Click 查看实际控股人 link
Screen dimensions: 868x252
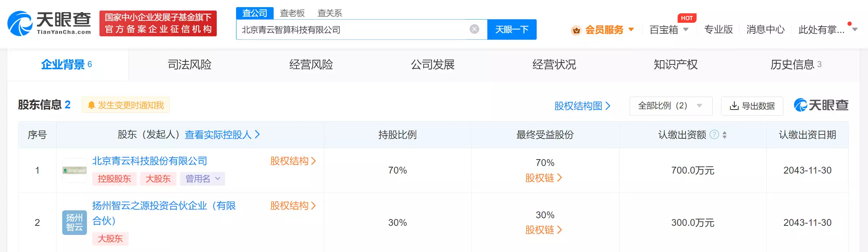[x=222, y=135]
